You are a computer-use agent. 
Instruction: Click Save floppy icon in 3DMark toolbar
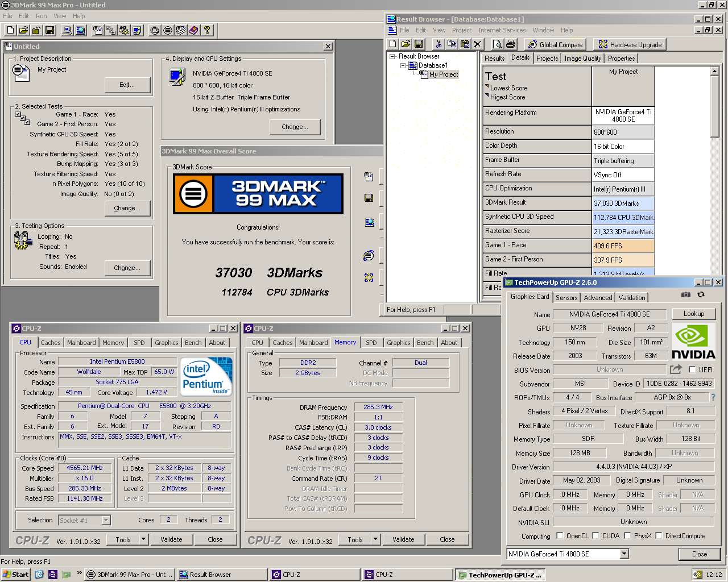point(50,30)
